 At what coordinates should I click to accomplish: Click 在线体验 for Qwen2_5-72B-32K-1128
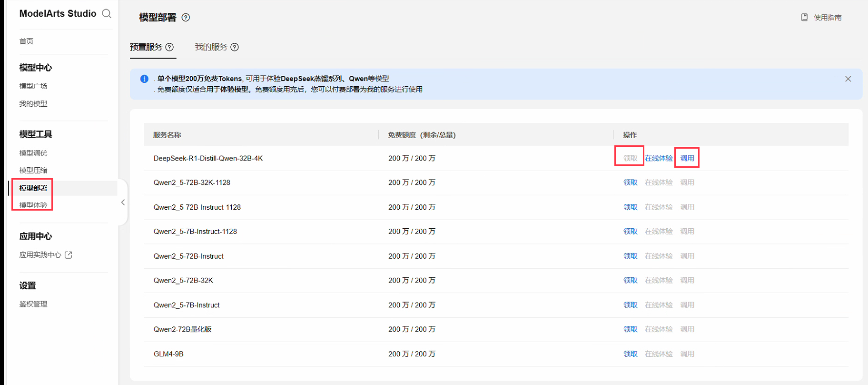tap(659, 182)
